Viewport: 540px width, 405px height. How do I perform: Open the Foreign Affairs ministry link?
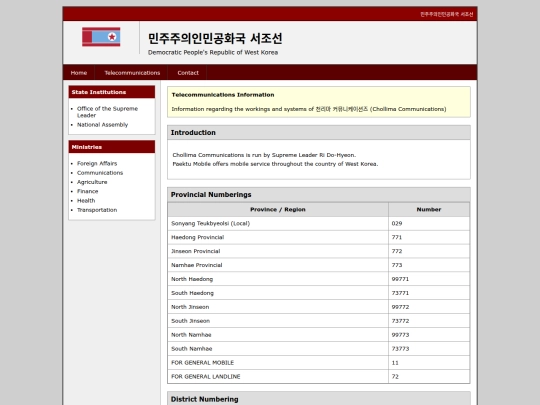tap(97, 163)
